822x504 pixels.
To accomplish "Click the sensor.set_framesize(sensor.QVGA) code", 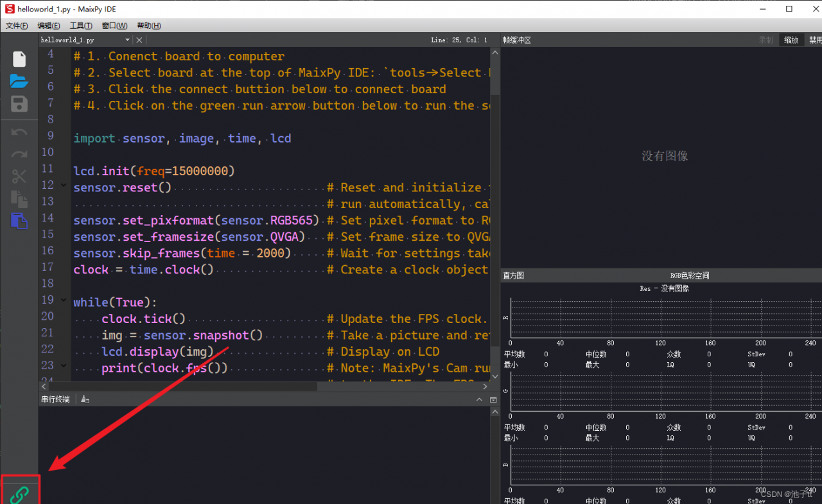I will (x=189, y=237).
